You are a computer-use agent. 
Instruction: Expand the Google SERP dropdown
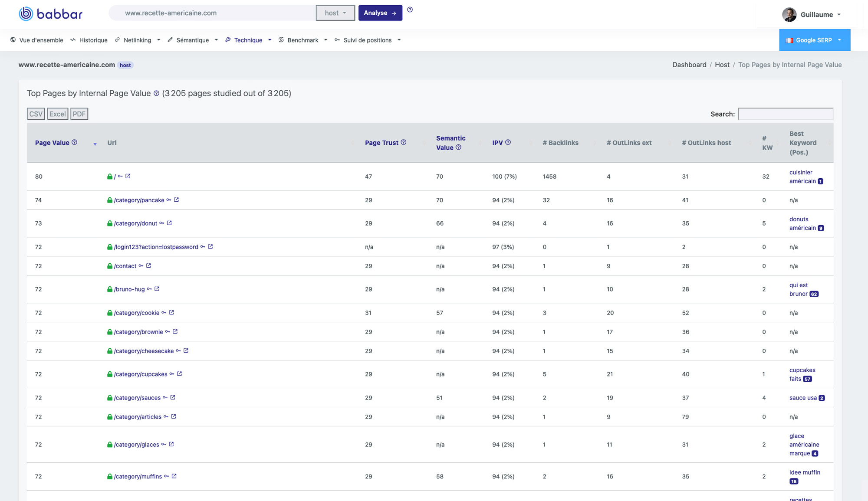point(814,40)
